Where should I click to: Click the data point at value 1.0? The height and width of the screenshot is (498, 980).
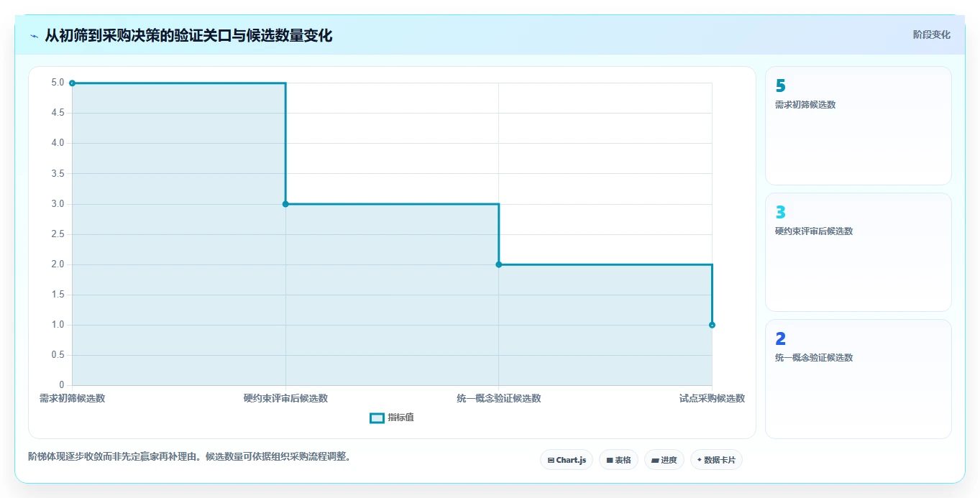[x=712, y=325]
